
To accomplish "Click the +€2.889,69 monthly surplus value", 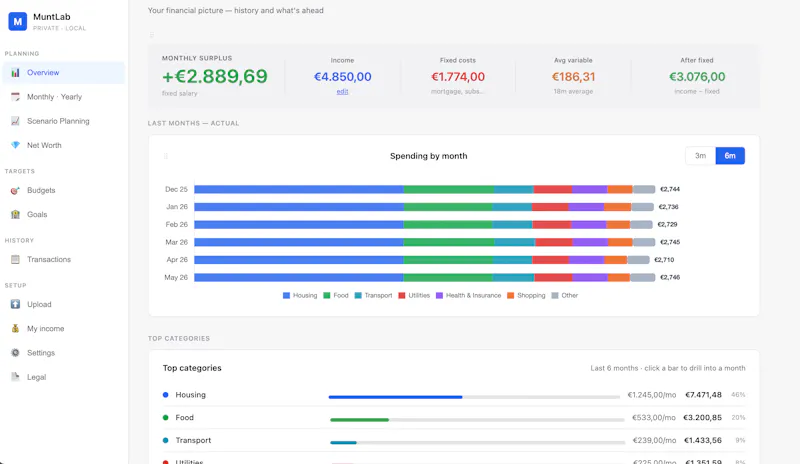I will (x=215, y=76).
